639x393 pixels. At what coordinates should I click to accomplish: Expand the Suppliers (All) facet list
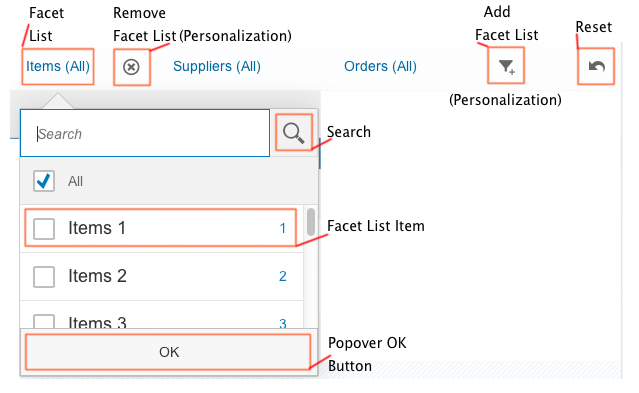coord(217,66)
